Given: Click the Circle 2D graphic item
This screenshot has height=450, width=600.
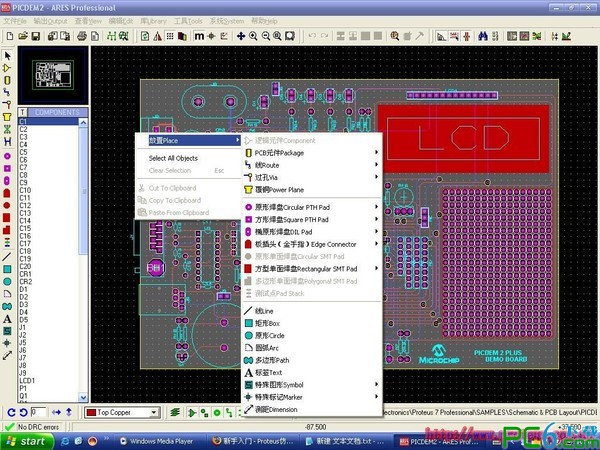Looking at the screenshot, I should click(271, 336).
